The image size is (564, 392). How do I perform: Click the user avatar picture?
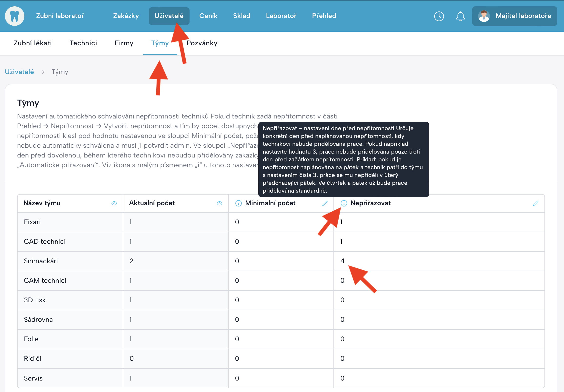484,16
